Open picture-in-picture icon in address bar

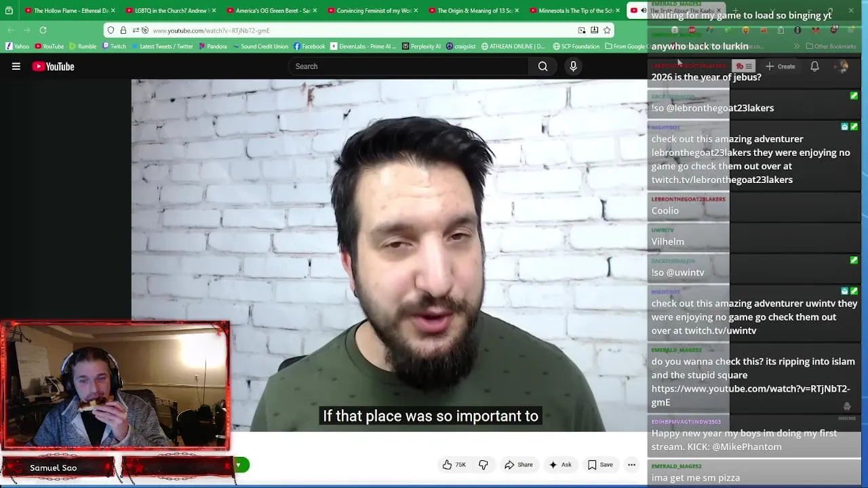coord(582,30)
